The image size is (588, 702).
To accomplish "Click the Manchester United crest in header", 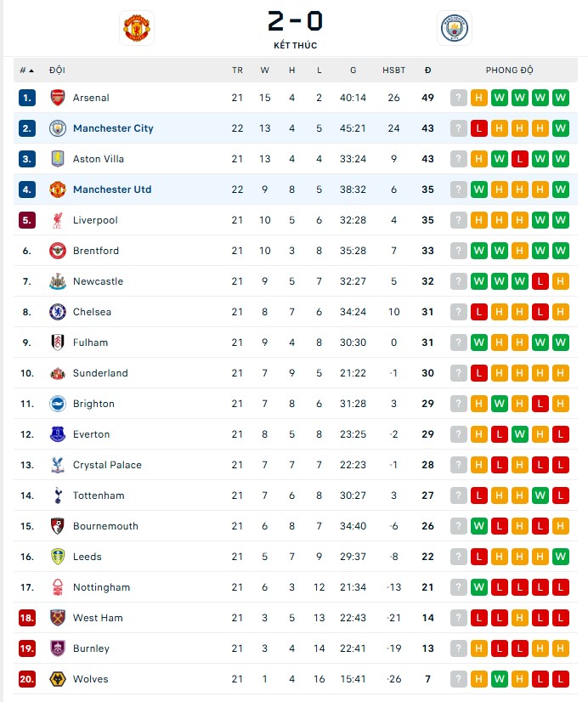I will pos(136,27).
